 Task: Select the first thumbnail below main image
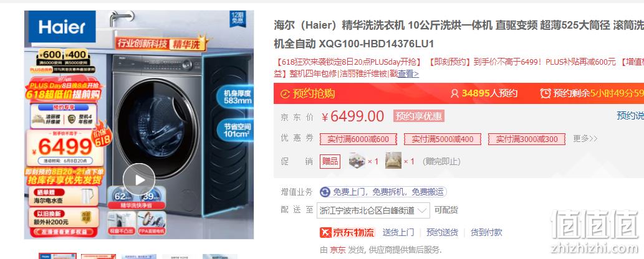[x=57, y=256]
